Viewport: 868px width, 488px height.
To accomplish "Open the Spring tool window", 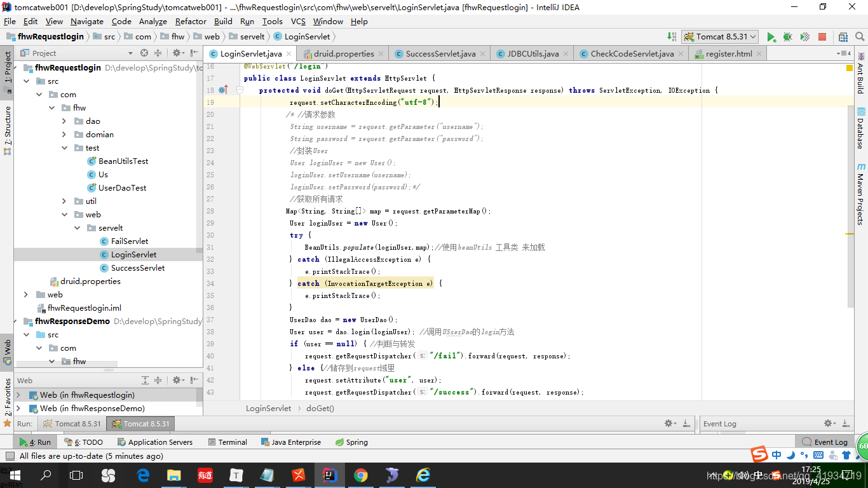I will pos(351,442).
